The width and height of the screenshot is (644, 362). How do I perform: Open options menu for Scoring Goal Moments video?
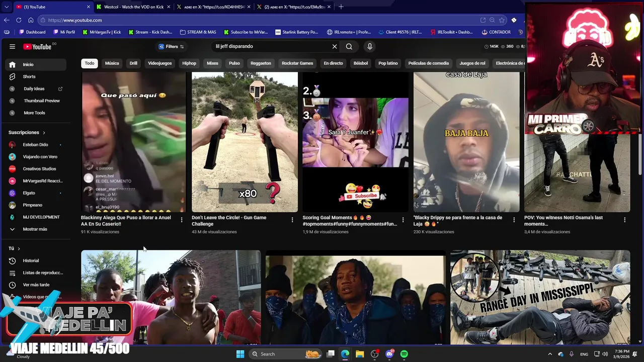pos(403,220)
